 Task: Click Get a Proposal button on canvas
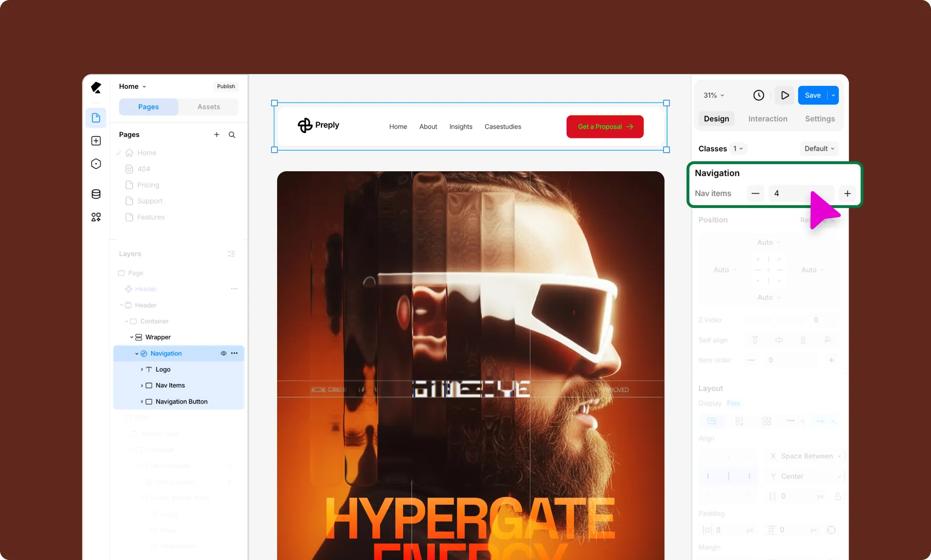[605, 127]
